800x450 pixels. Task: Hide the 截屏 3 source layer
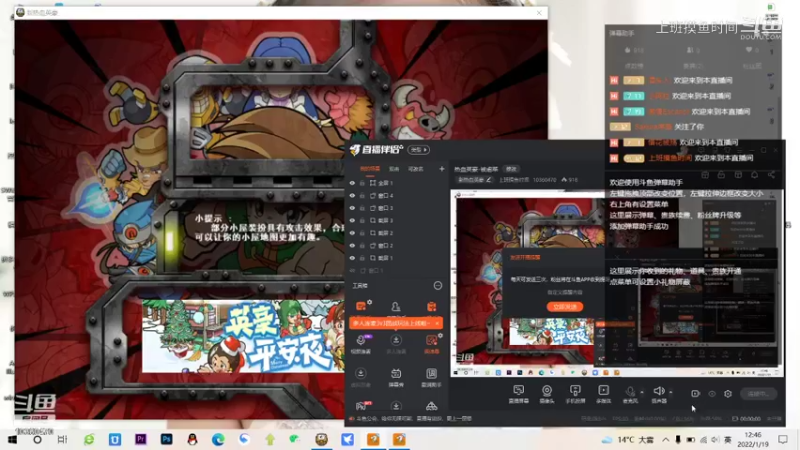coord(352,220)
